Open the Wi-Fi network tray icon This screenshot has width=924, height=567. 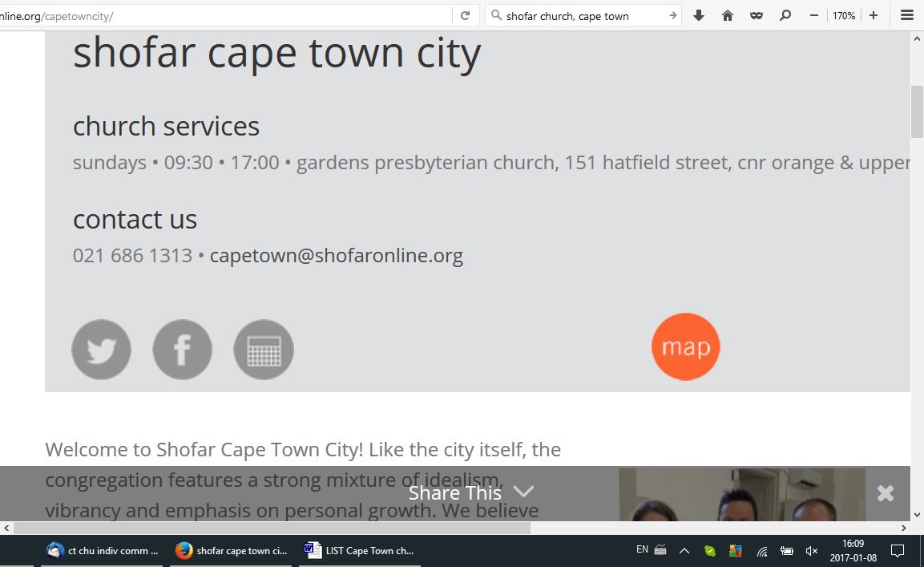(762, 552)
